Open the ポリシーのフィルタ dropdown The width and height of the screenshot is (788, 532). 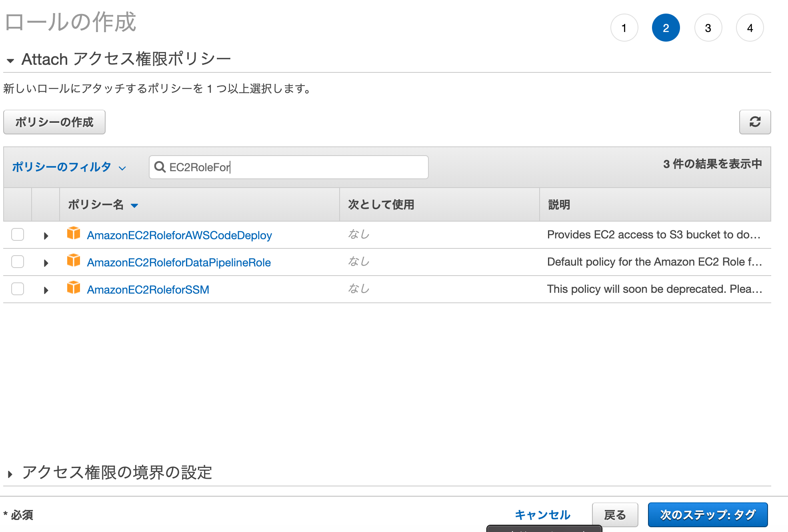click(69, 167)
